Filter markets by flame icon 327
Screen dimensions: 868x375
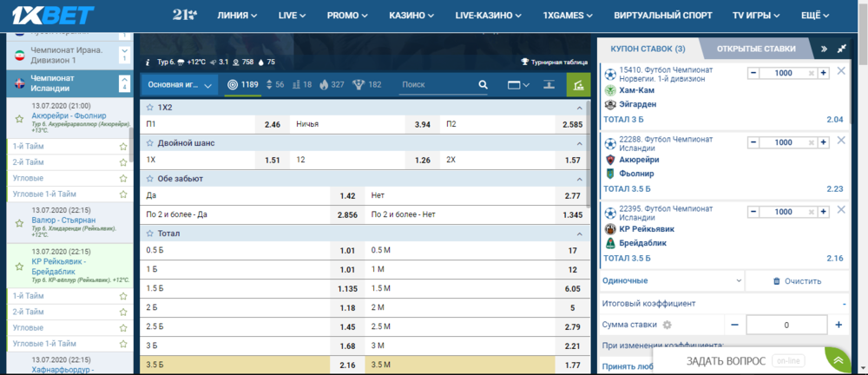point(332,85)
